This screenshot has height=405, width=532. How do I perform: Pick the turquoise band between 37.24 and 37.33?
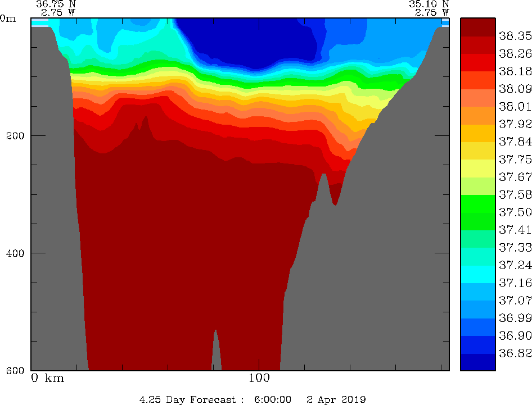coord(477,256)
